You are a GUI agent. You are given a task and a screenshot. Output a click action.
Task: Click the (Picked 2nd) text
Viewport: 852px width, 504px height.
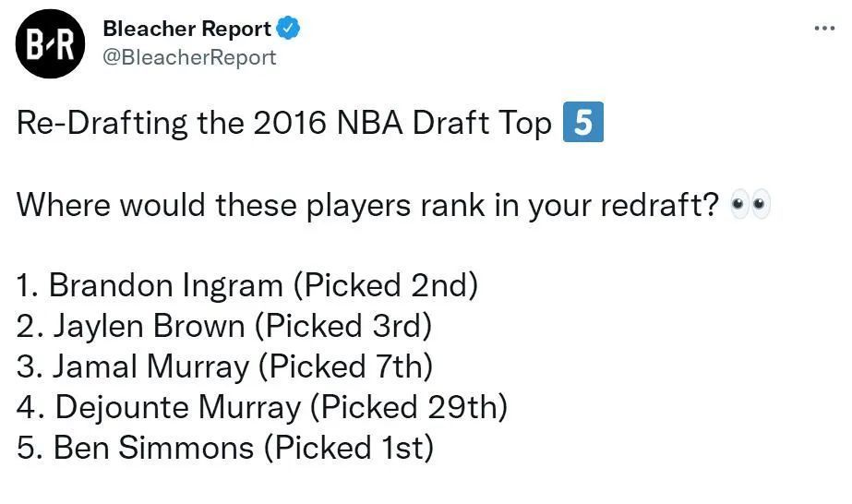[x=386, y=285]
